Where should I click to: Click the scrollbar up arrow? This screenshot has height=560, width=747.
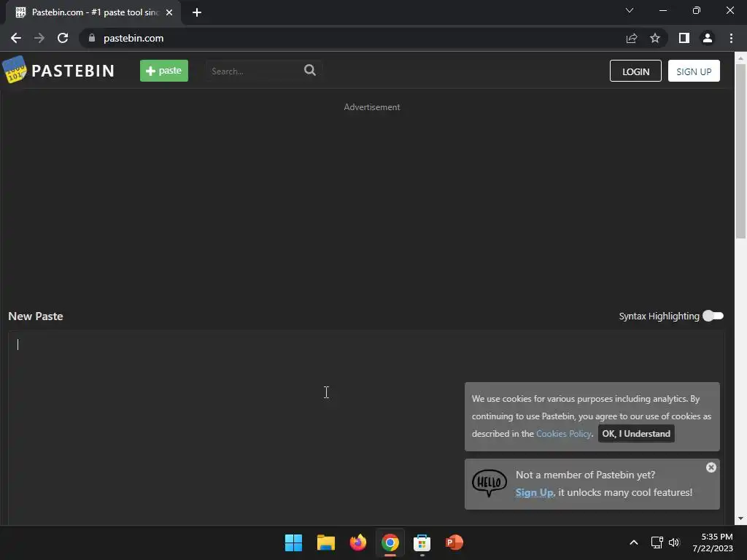[x=740, y=58]
